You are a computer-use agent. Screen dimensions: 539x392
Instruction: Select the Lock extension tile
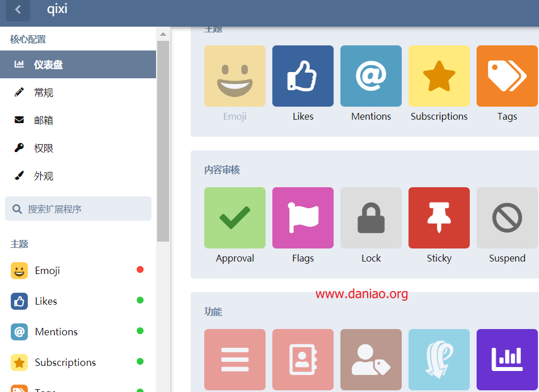370,218
